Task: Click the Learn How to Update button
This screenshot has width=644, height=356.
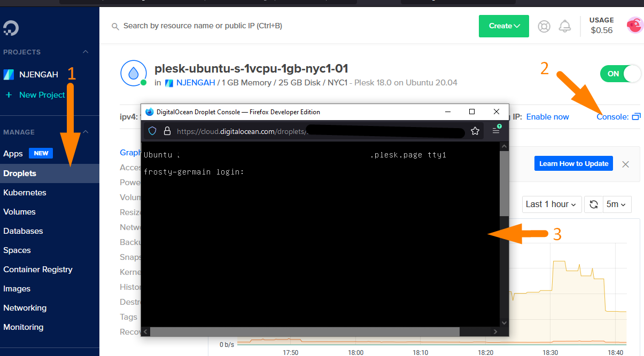Action: pos(574,163)
